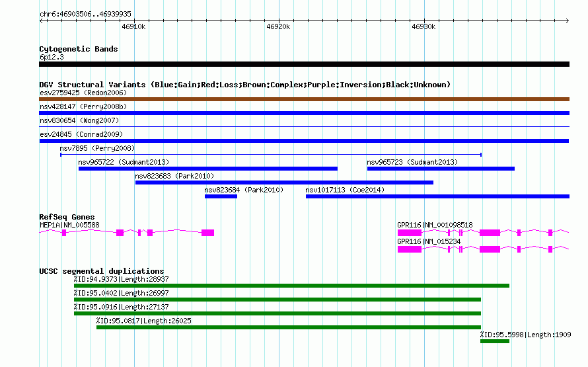The height and width of the screenshot is (367, 588).
Task: Select the nsv823684 (Park2010) label
Action: point(244,190)
